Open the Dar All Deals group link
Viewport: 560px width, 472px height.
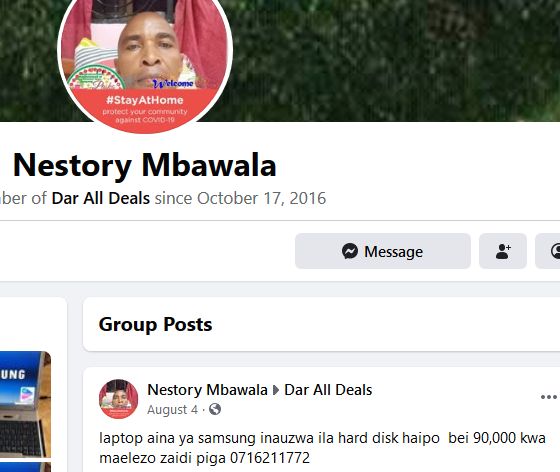[100, 198]
